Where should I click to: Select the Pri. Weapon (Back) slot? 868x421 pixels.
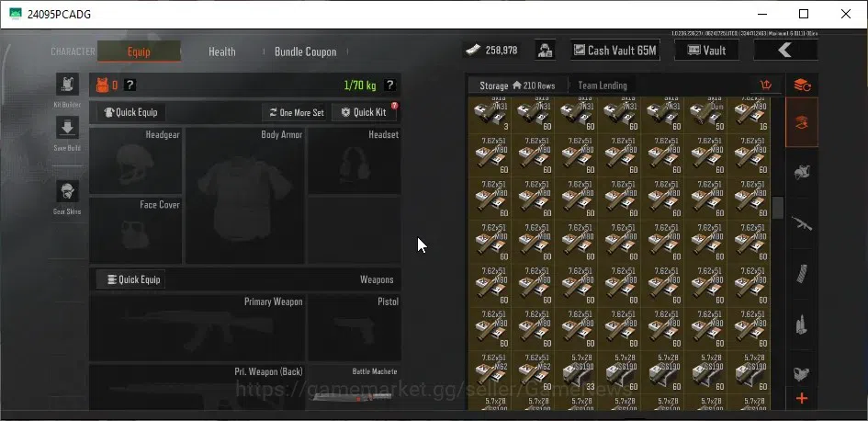[197, 387]
